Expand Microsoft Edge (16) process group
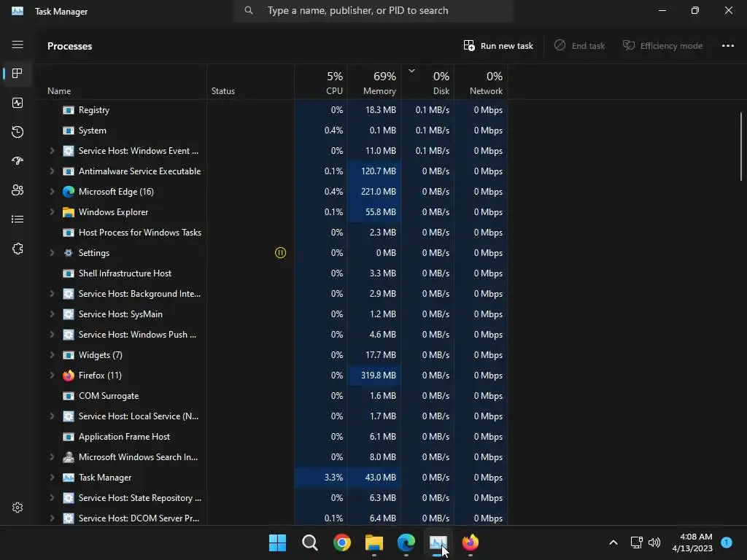 pyautogui.click(x=52, y=192)
